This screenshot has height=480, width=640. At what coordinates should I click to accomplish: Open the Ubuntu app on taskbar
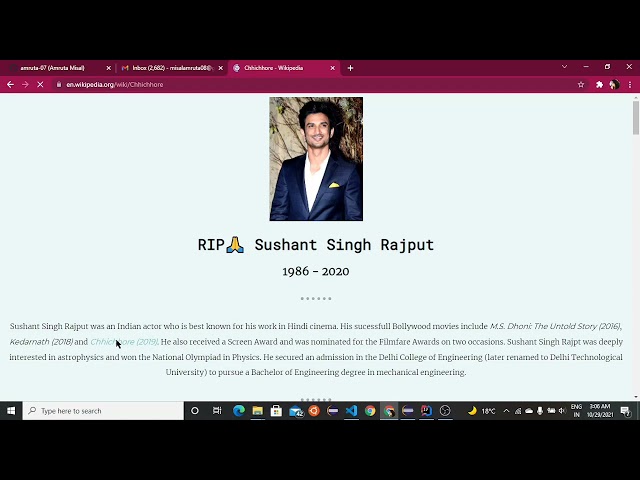tap(314, 411)
